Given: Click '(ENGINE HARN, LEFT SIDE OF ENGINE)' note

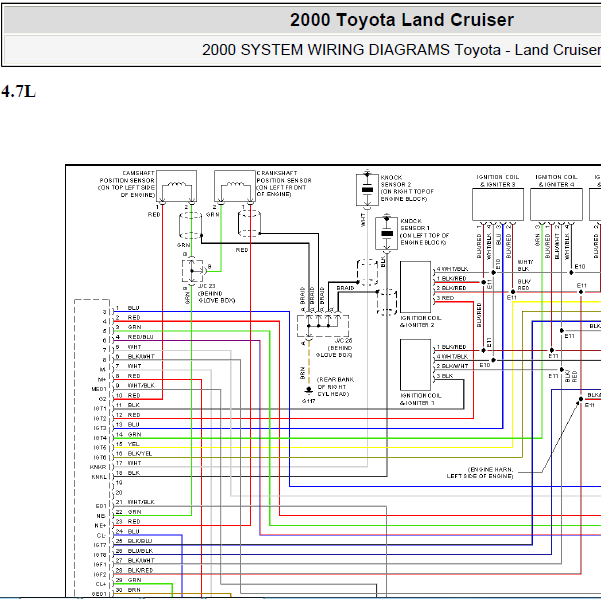Looking at the screenshot, I should (x=480, y=473).
